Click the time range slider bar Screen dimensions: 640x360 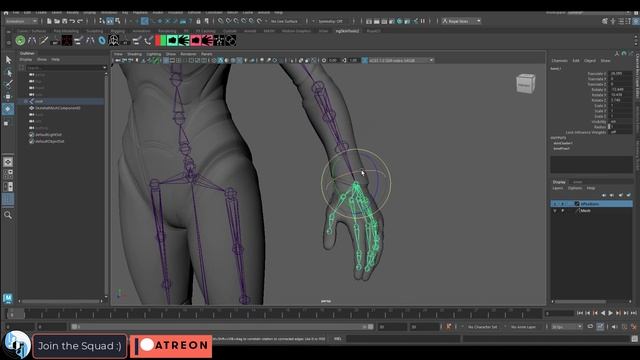[x=222, y=327]
